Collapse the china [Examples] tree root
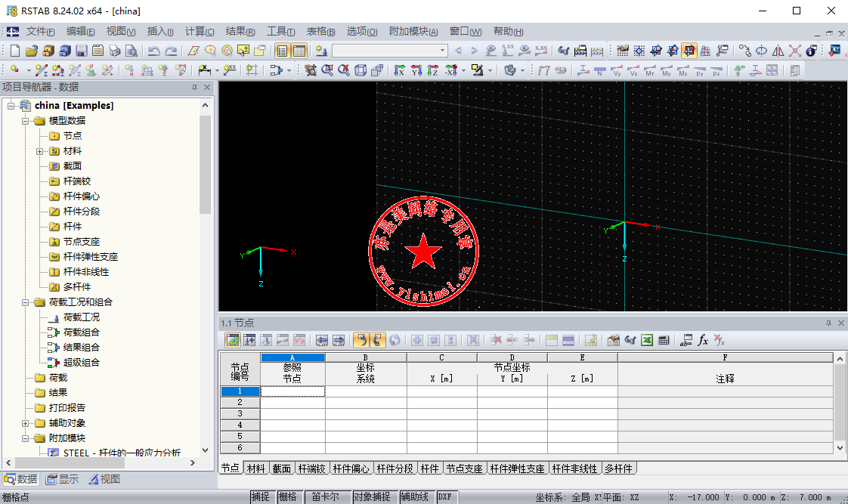This screenshot has height=504, width=848. [x=11, y=106]
